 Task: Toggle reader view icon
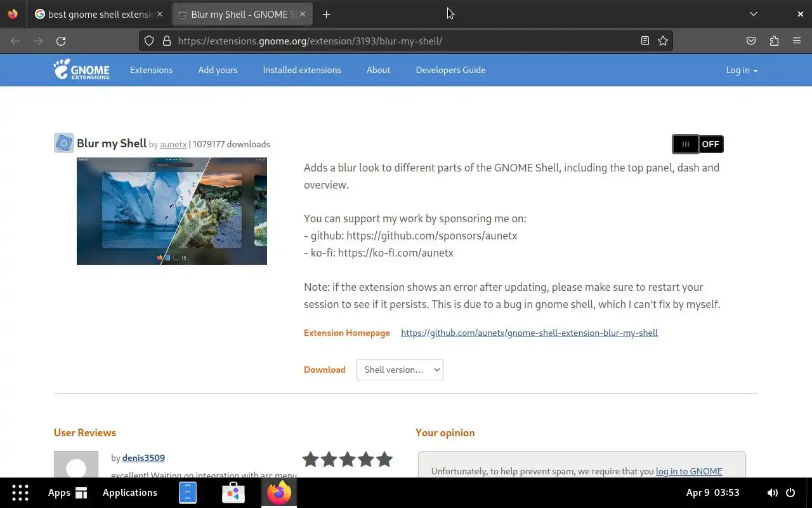click(645, 41)
